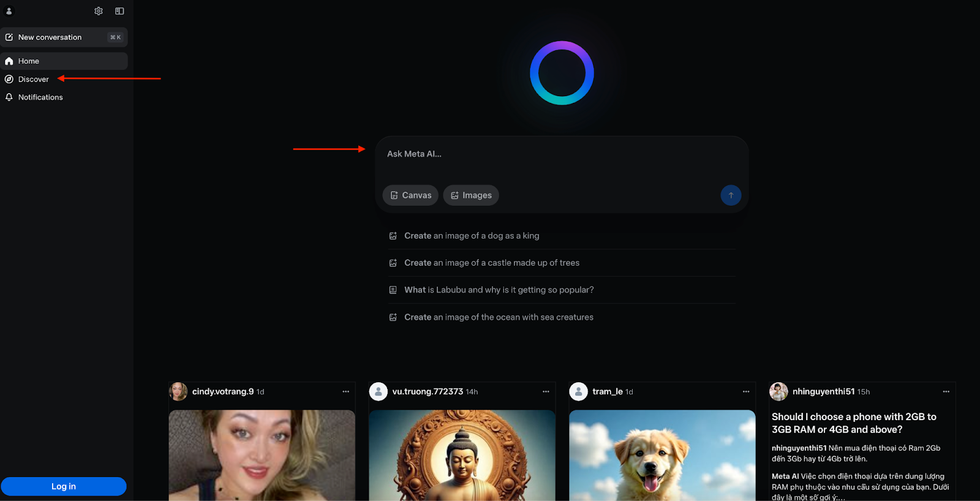Choose 'Create an image of a dog as a king'

(562, 236)
